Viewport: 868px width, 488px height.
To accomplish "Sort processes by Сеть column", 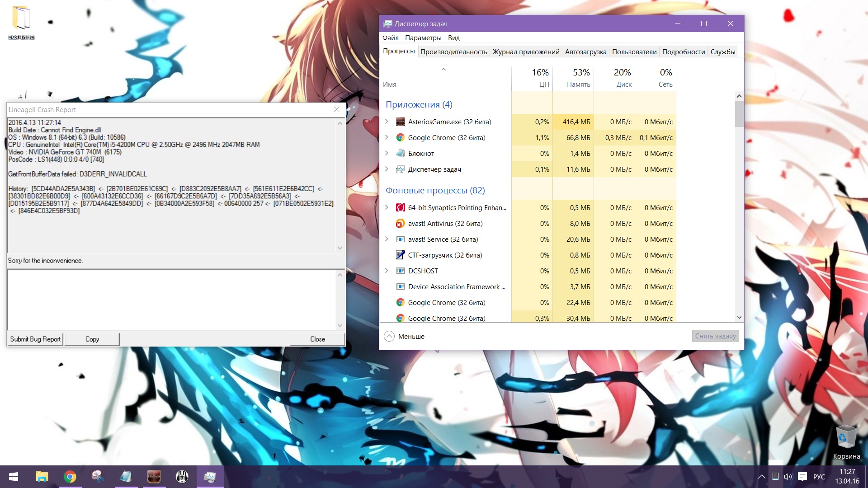I will pyautogui.click(x=656, y=78).
